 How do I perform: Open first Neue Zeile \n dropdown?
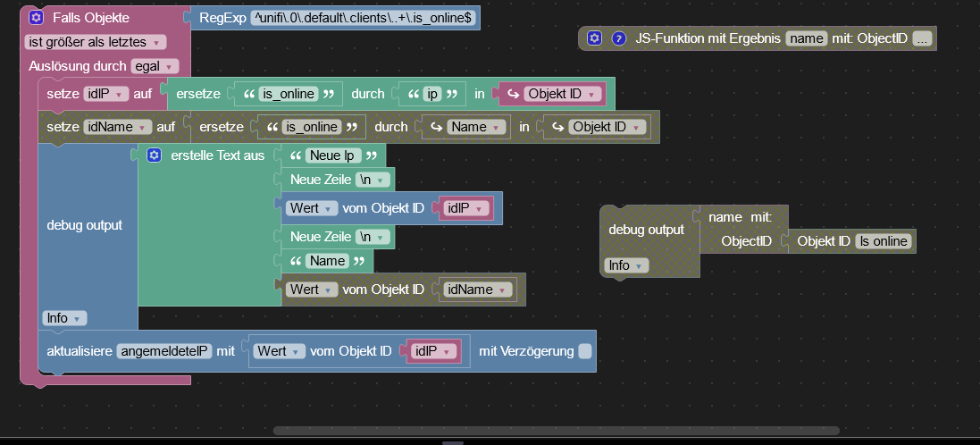coord(373,180)
